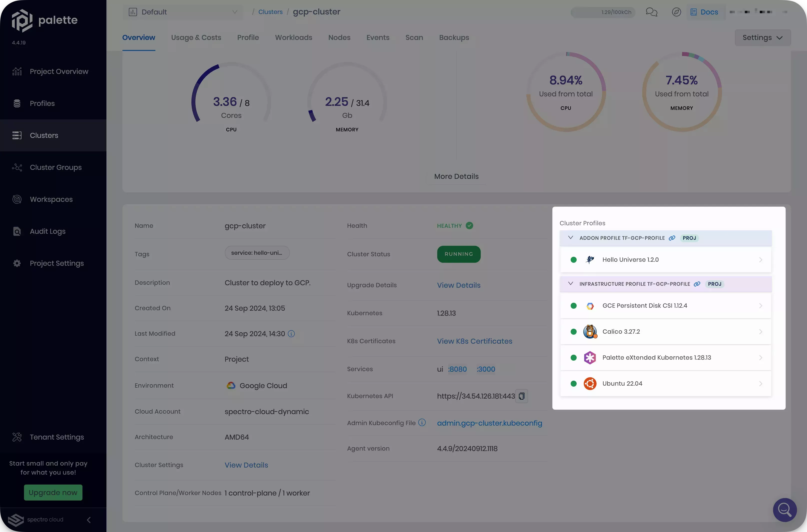The width and height of the screenshot is (807, 532).
Task: Switch to the Workloads tab
Action: click(293, 38)
